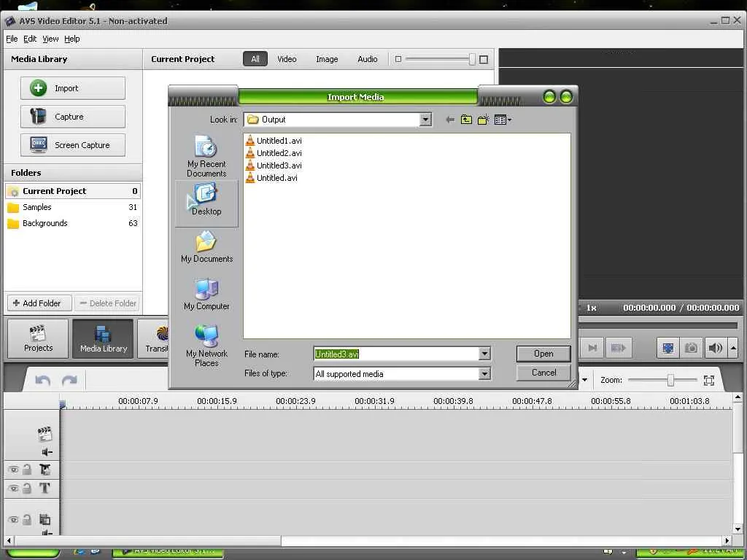This screenshot has width=747, height=560.
Task: Select the Backgrounds folder
Action: pos(72,223)
